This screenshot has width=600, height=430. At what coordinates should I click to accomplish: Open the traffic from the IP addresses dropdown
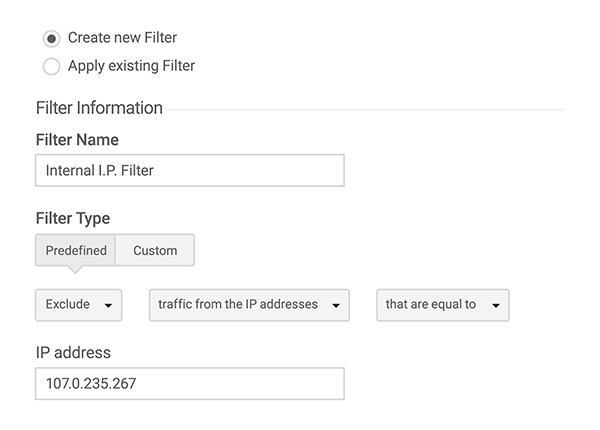coord(249,305)
